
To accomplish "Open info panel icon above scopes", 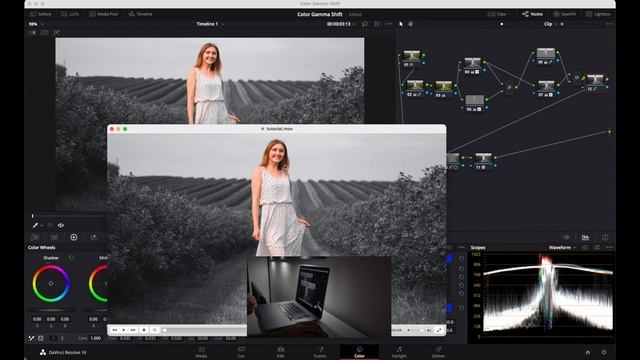I will pyautogui.click(x=605, y=237).
